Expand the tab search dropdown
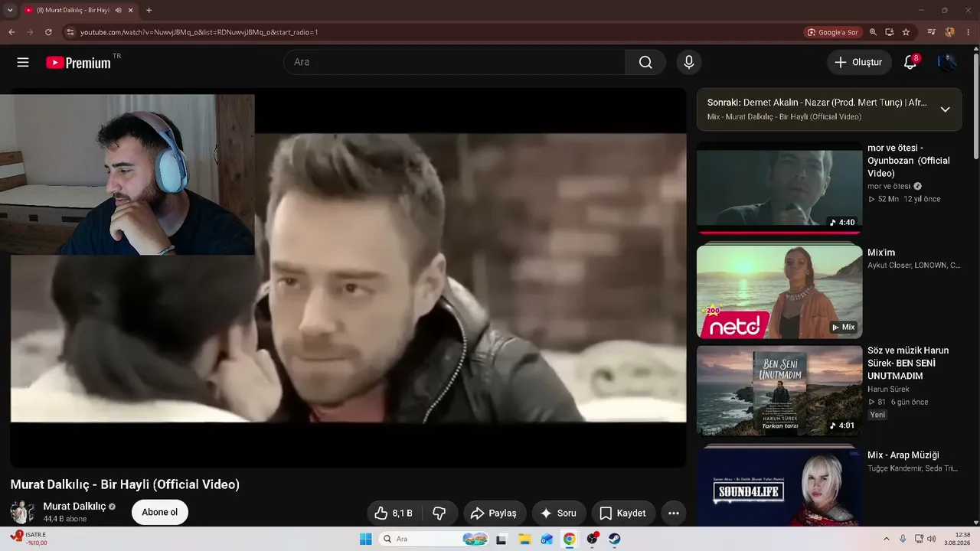Image resolution: width=980 pixels, height=551 pixels. (x=10, y=10)
